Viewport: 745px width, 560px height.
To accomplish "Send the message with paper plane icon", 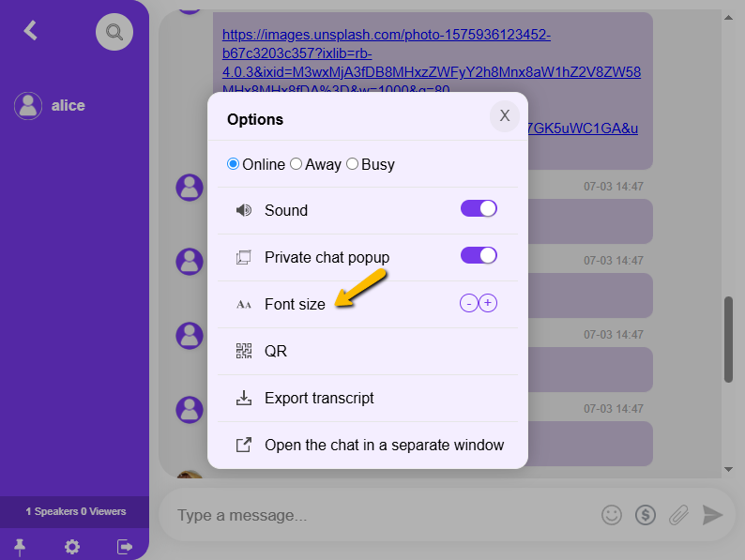I will click(x=713, y=514).
